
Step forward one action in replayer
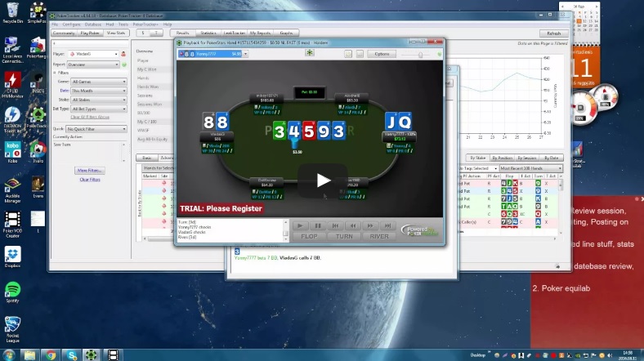click(x=370, y=225)
